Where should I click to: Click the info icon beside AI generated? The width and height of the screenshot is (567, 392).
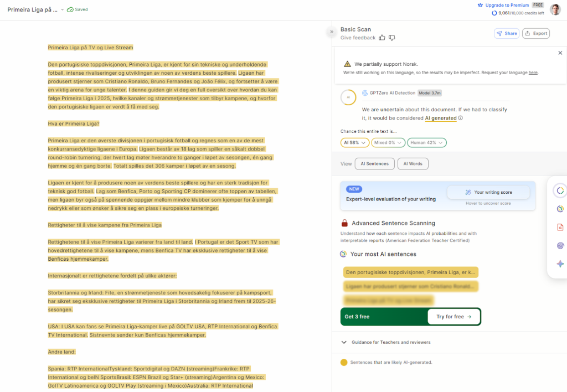pos(461,118)
